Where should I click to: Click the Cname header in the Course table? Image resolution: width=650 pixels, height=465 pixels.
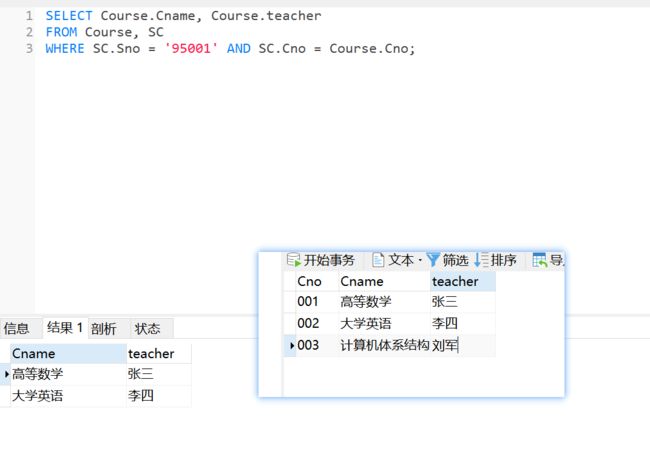[x=384, y=281]
